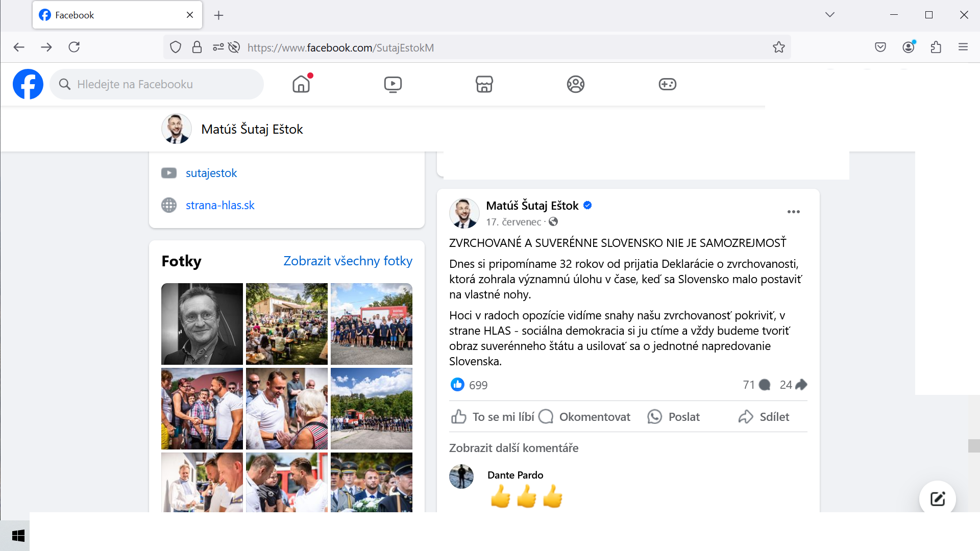Open the Firefox hamburger application menu
Viewport: 980px width, 551px height.
pos(963,47)
